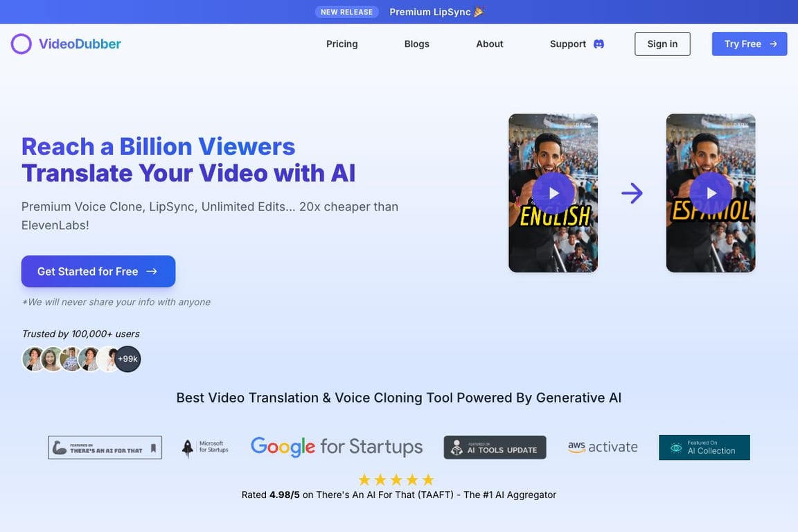Go to the Blogs page
The image size is (798, 532).
click(x=417, y=44)
